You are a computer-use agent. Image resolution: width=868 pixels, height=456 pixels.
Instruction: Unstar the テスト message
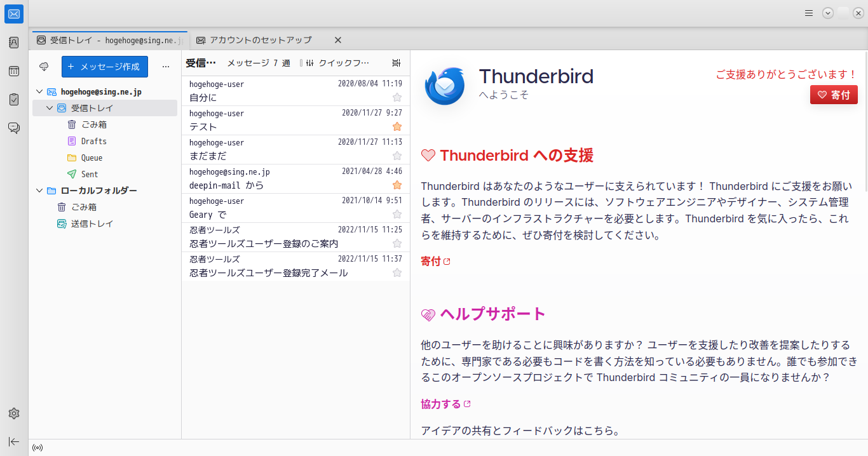(x=397, y=126)
